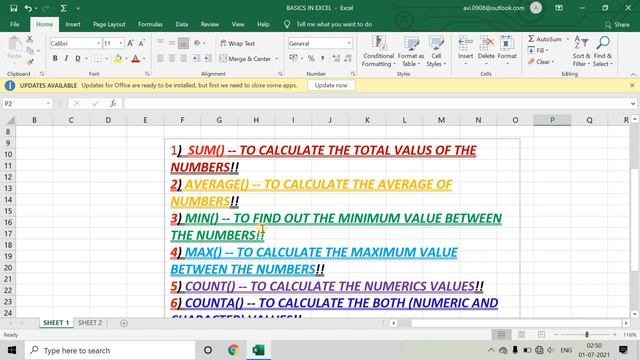Apply Percent Style format
Viewport: 640px width, 360px height.
click(311, 59)
